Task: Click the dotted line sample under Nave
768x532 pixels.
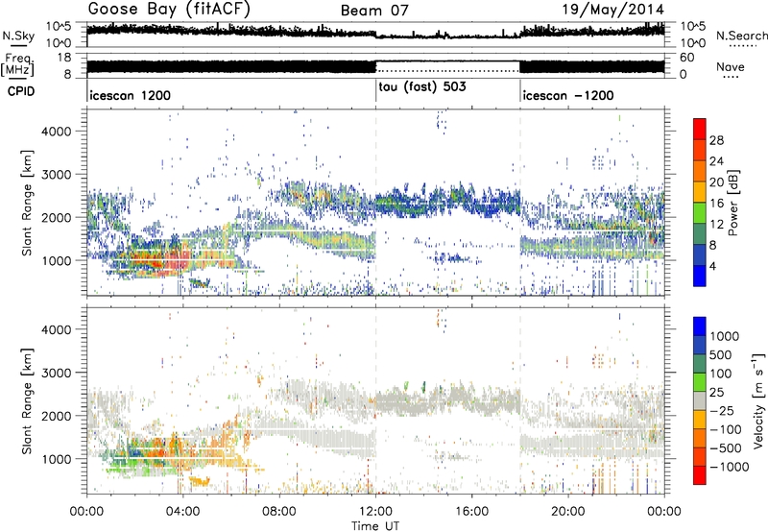Action: click(x=731, y=77)
